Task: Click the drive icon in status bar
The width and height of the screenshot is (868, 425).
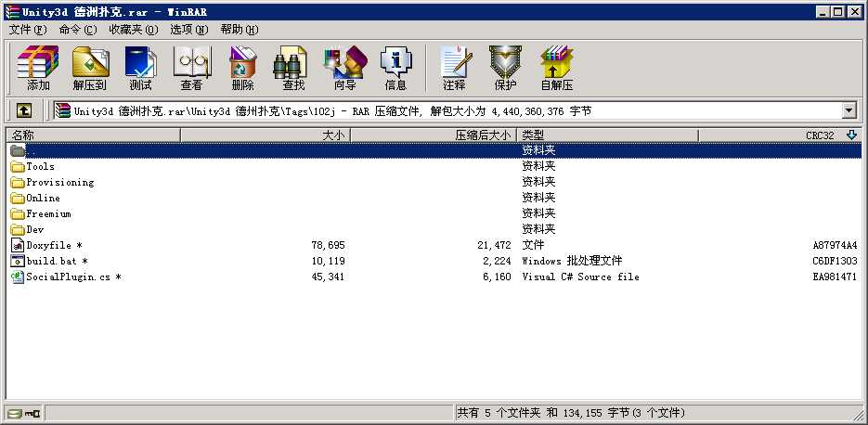Action: point(15,413)
